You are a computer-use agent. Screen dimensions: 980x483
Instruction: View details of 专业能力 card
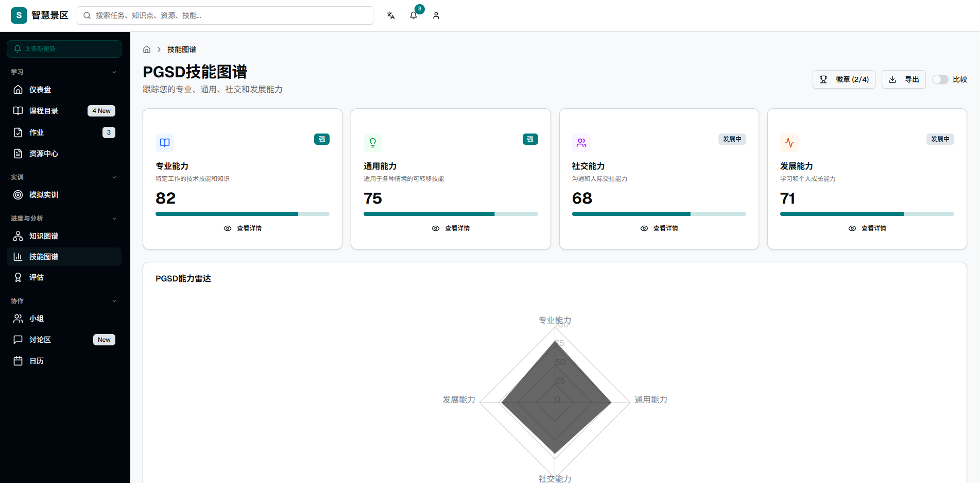pyautogui.click(x=243, y=228)
